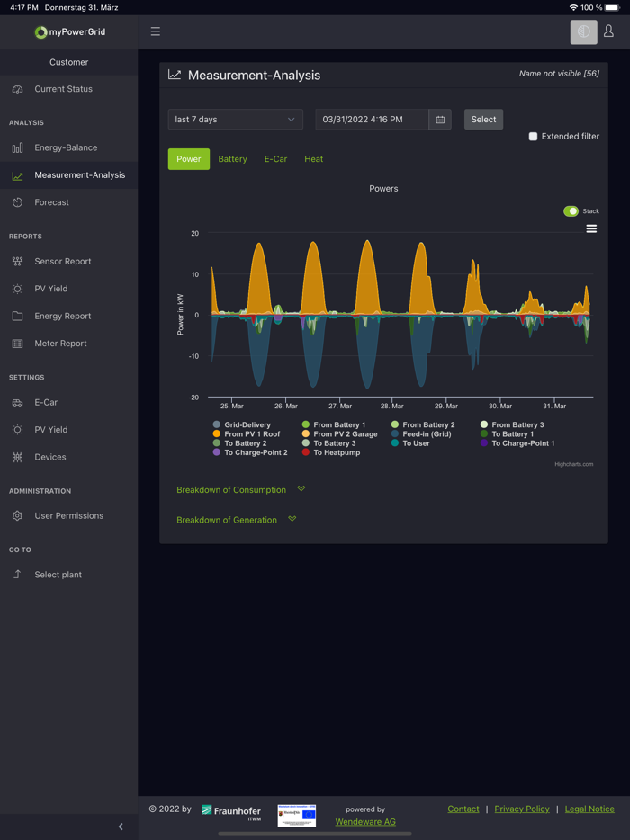Screen dimensions: 630x840
Task: Toggle From Battery 1 series visibility
Action: pos(334,424)
